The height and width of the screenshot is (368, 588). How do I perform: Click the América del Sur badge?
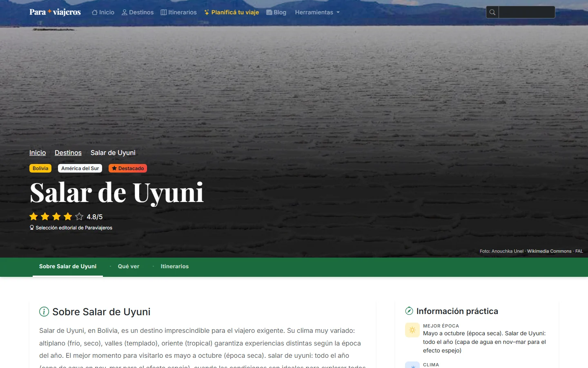pyautogui.click(x=80, y=168)
